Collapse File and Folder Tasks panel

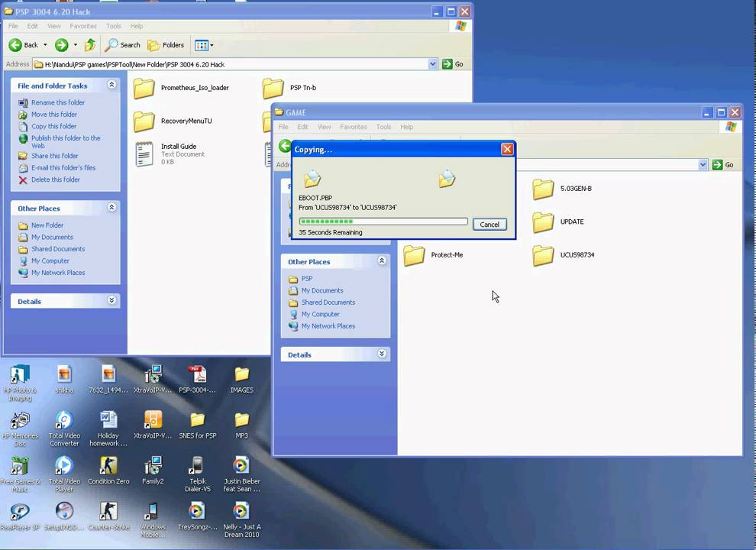pyautogui.click(x=111, y=85)
